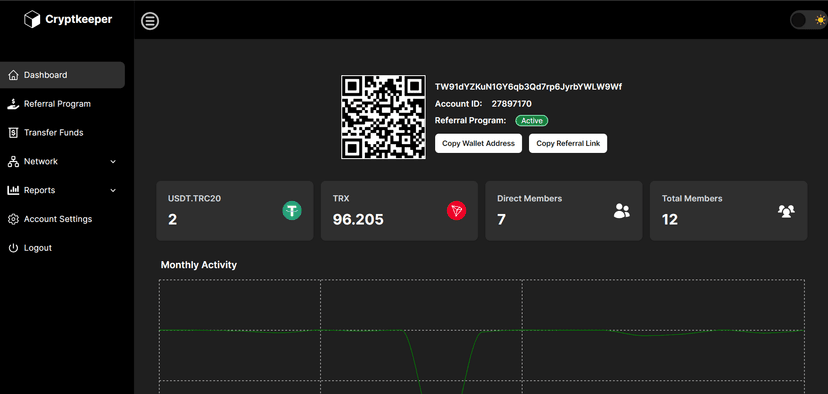Expand the Reports submenu chevron

[113, 190]
